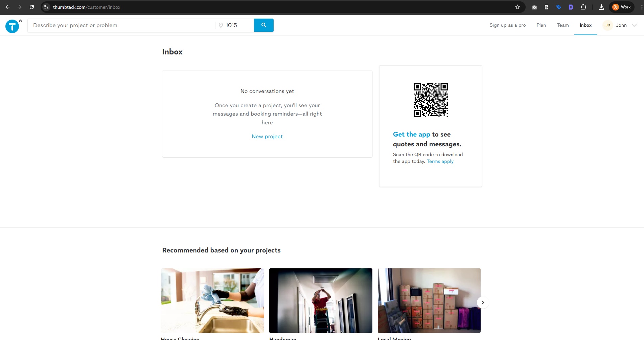Click the location pin icon by zip code
Viewport: 644px width, 340px height.
pyautogui.click(x=221, y=25)
